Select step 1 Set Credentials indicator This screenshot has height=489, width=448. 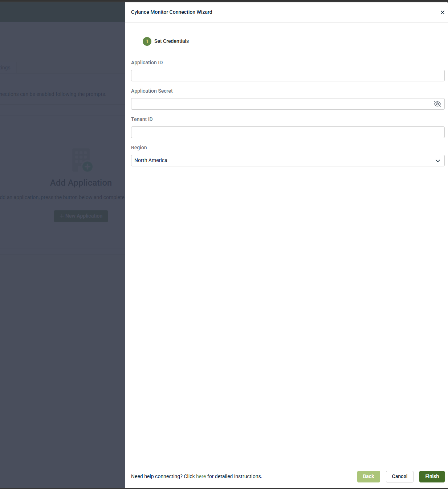[147, 41]
